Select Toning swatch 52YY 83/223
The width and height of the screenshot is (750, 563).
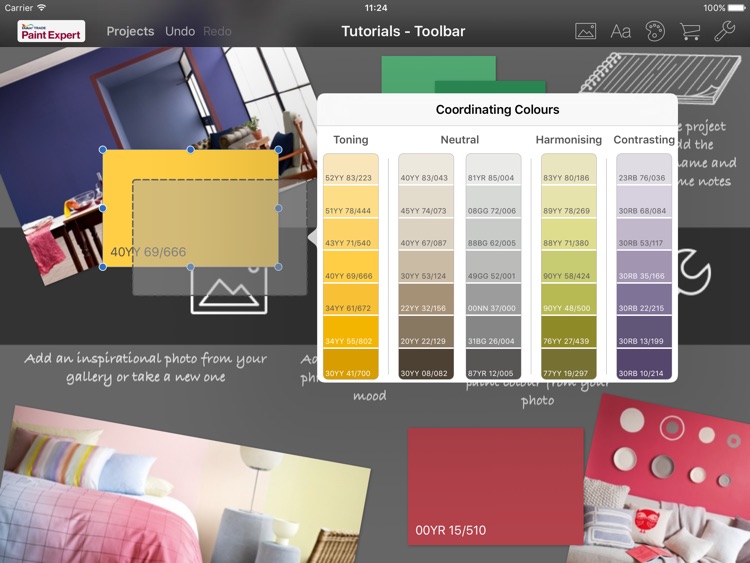351,169
